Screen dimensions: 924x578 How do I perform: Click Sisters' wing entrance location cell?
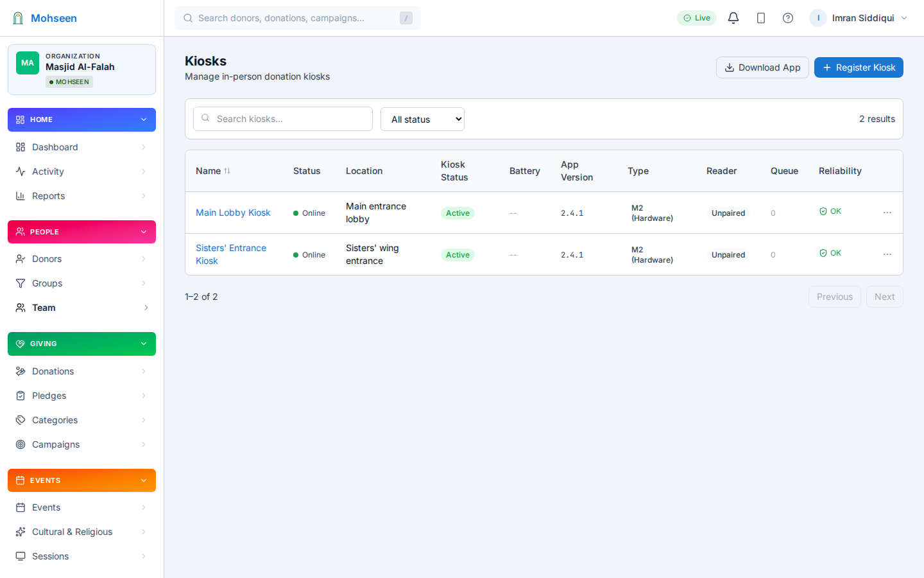tap(372, 254)
